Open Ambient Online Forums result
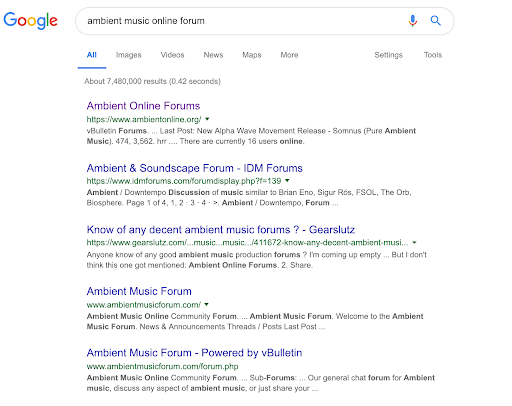Screen dimensions: 512x406 click(143, 106)
